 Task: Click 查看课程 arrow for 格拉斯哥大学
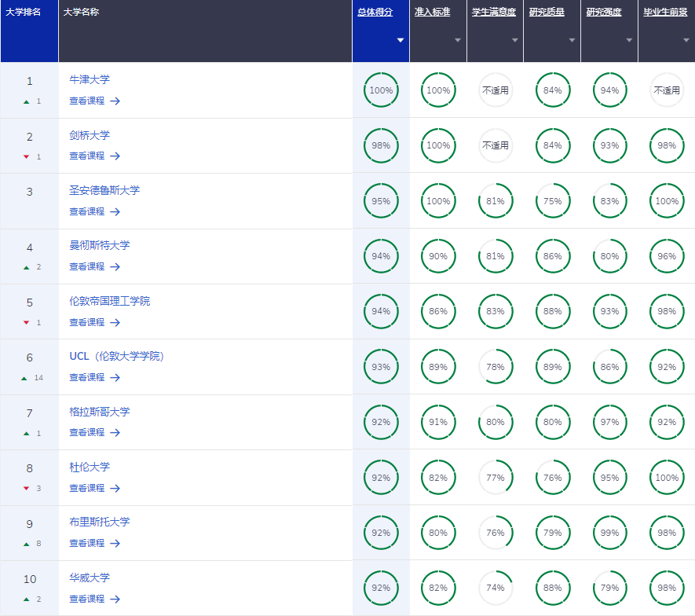[x=115, y=433]
